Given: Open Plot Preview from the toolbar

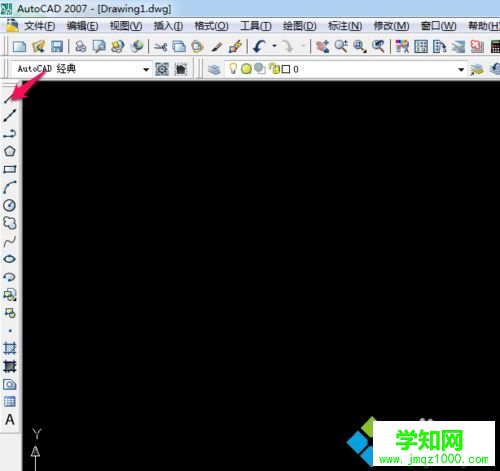Looking at the screenshot, I should pyautogui.click(x=99, y=46).
